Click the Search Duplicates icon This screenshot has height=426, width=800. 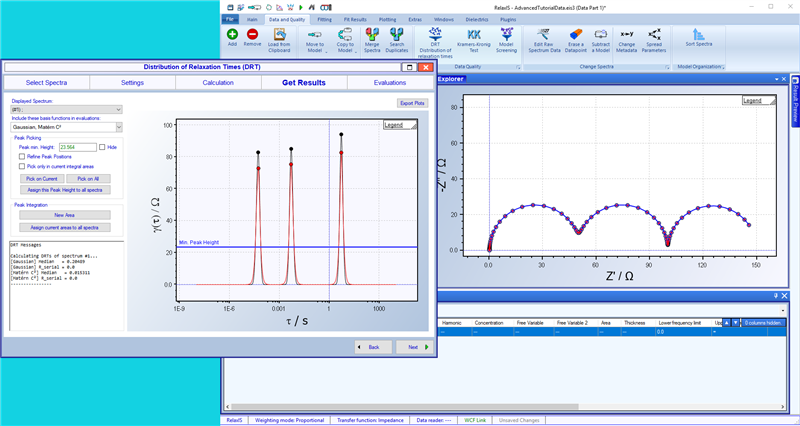396,35
